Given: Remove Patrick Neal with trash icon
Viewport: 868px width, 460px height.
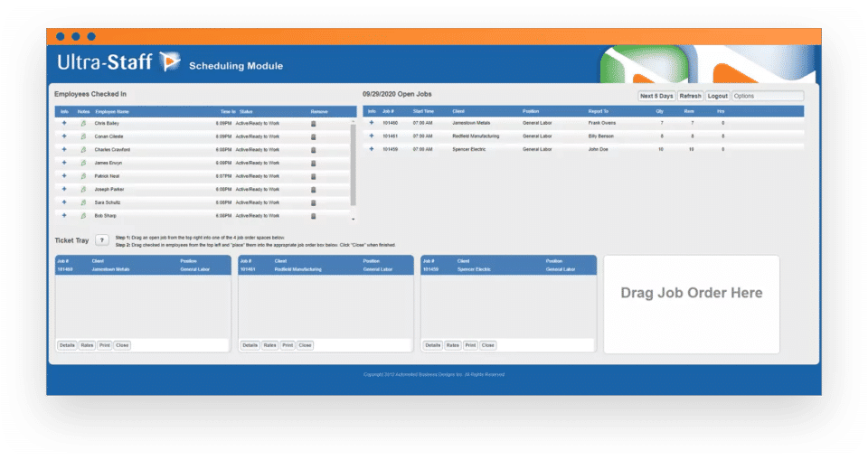Looking at the screenshot, I should coord(314,176).
